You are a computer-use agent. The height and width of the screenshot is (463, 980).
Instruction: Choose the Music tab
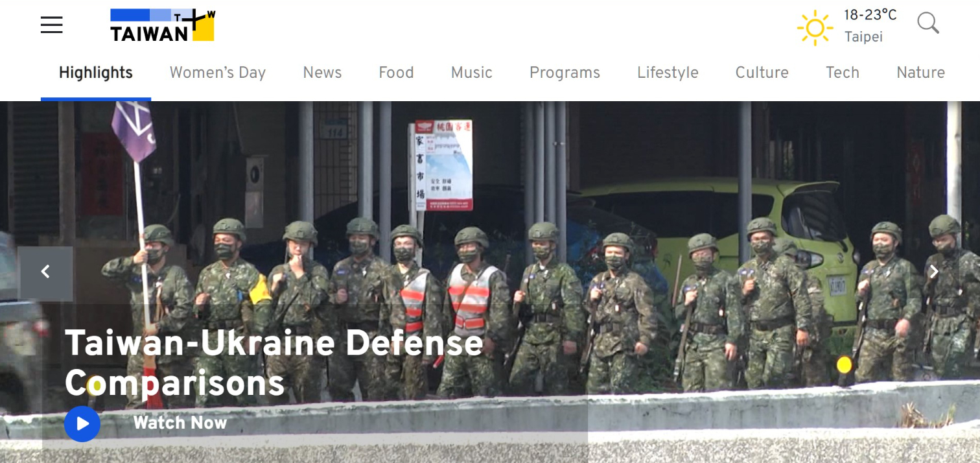tap(471, 73)
